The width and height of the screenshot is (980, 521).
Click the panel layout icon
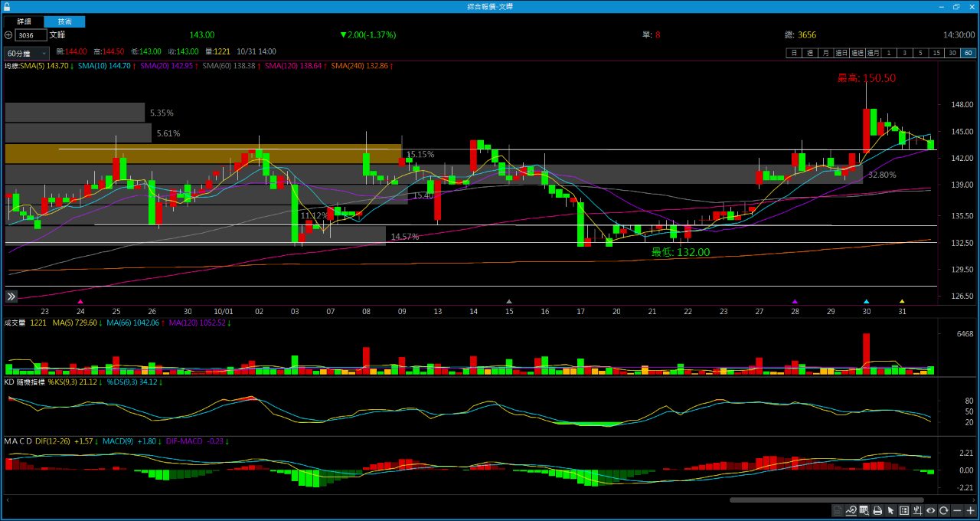pyautogui.click(x=904, y=511)
